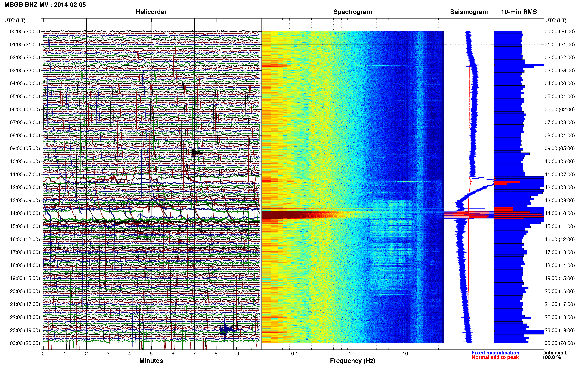Click '16:00 (12:00)' on the right time axis
Image resolution: width=588 pixels, height=368 pixels.
coord(560,239)
